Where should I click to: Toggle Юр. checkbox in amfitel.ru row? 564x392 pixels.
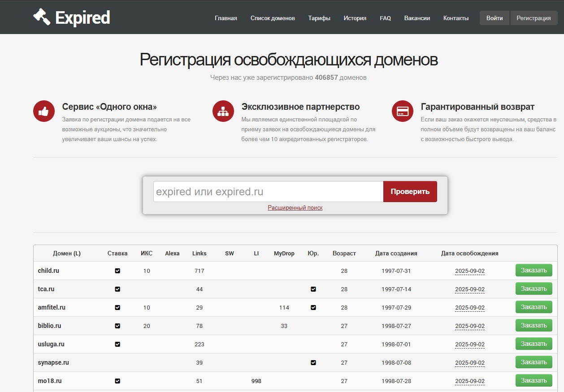pos(313,308)
